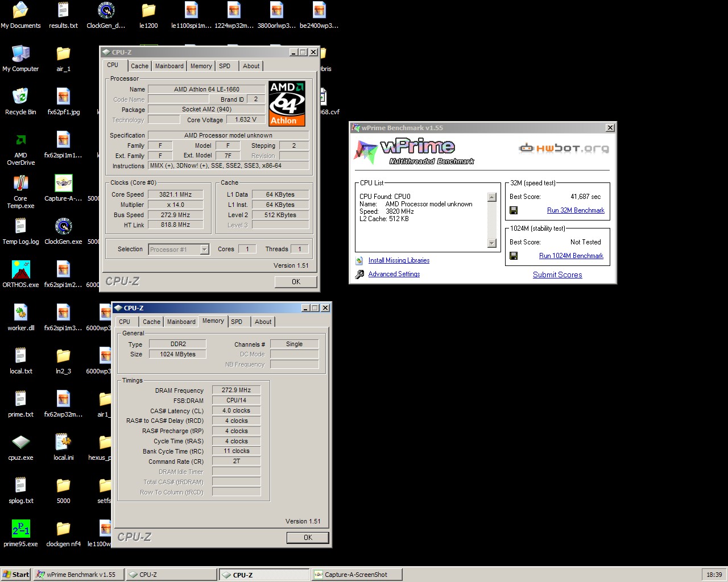728x582 pixels.
Task: Launch ClockGen.exe desktop icon
Action: pyautogui.click(x=63, y=231)
